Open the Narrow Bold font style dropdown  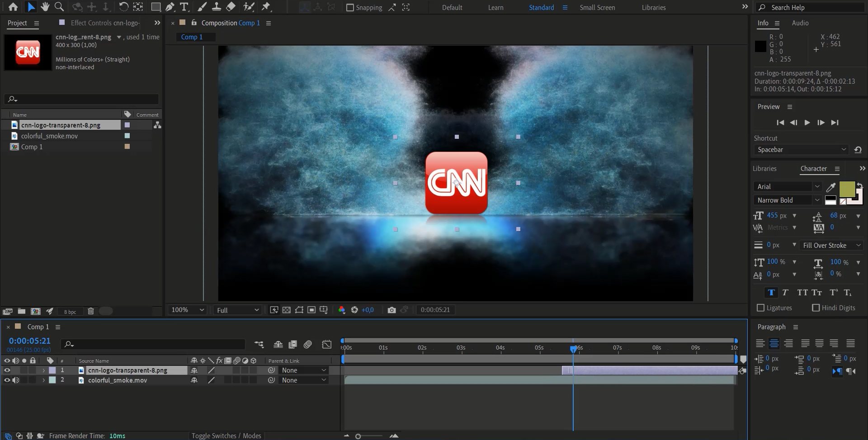coord(788,200)
